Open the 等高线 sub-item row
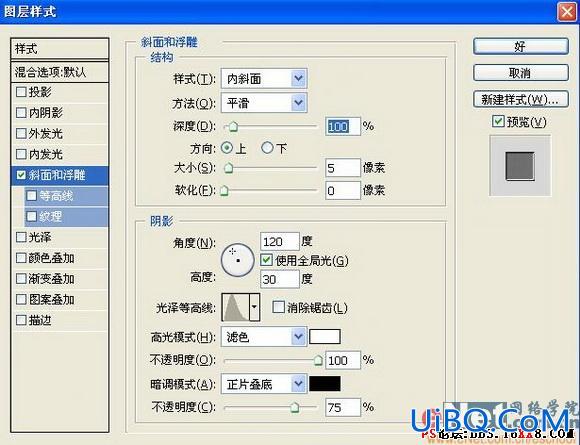The image size is (580, 445). (66, 196)
